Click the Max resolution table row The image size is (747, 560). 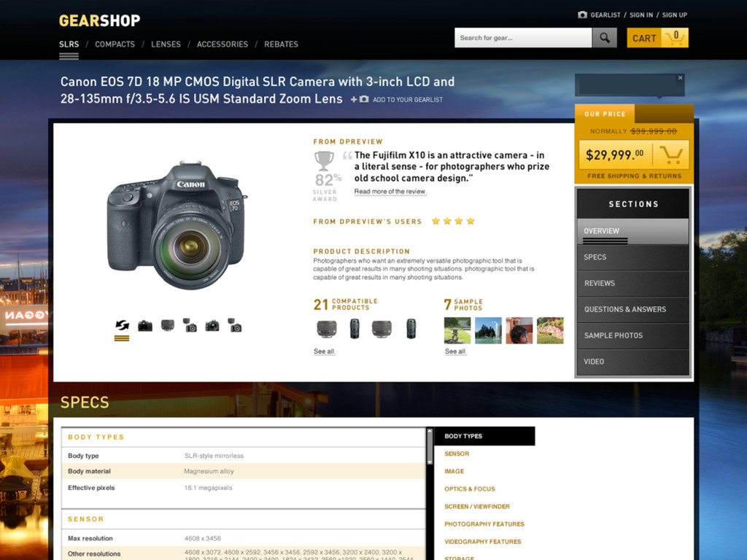click(x=244, y=538)
